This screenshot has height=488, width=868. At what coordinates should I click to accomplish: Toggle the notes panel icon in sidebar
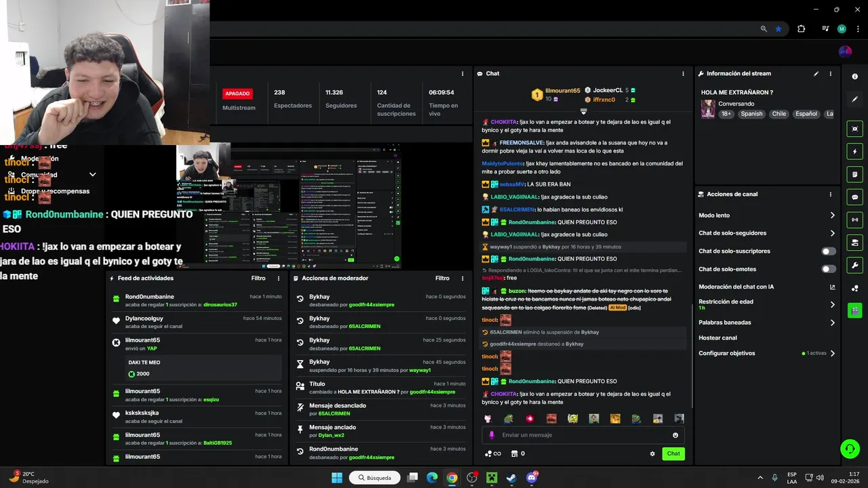click(x=854, y=174)
